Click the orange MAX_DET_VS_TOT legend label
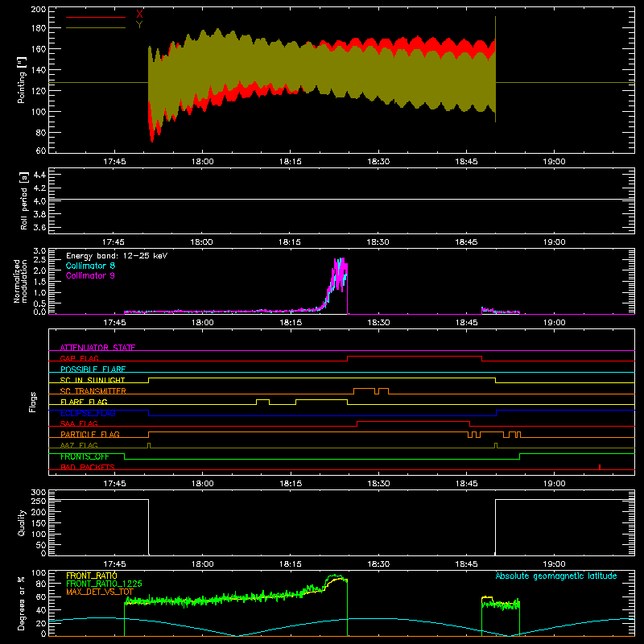The width and height of the screenshot is (644, 644). (100, 592)
